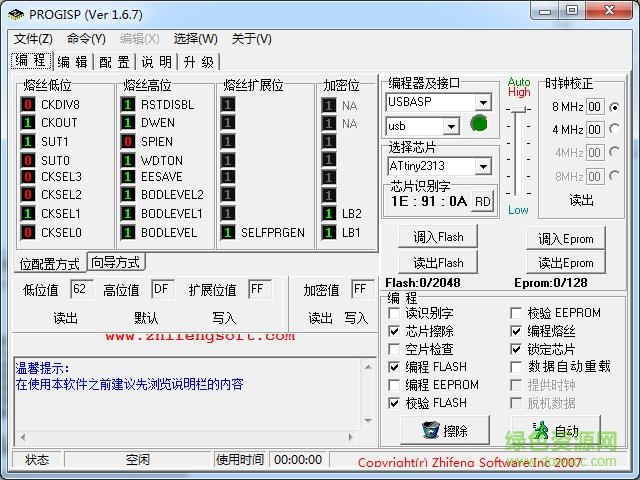The image size is (640, 480).
Task: Open the ATtiny2313 chip selection dropdown
Action: click(x=483, y=166)
